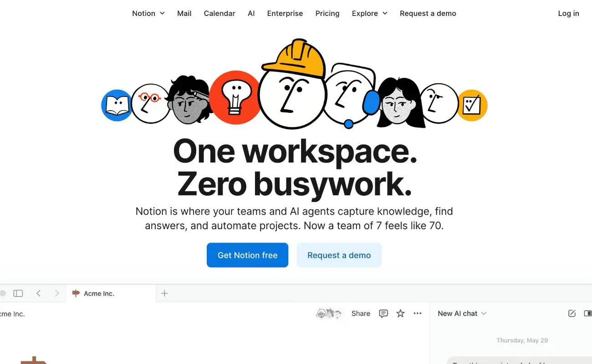Favorite the page with the star icon
The width and height of the screenshot is (592, 364).
[400, 313]
